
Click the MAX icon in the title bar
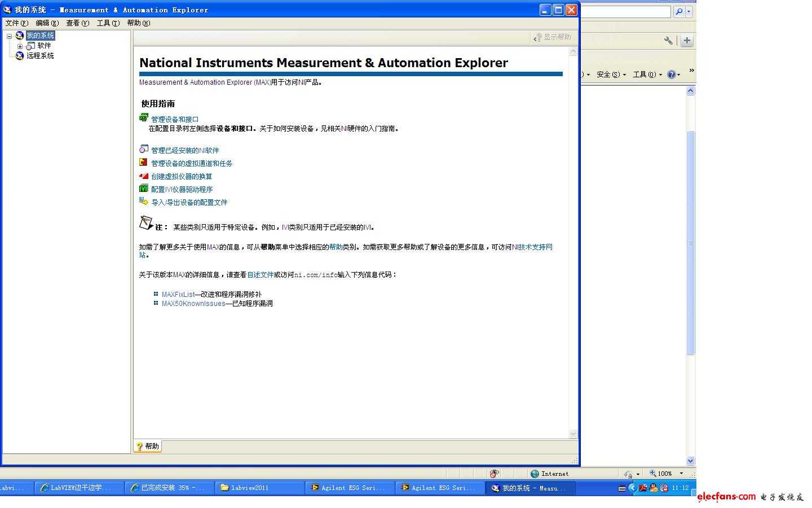[x=7, y=10]
